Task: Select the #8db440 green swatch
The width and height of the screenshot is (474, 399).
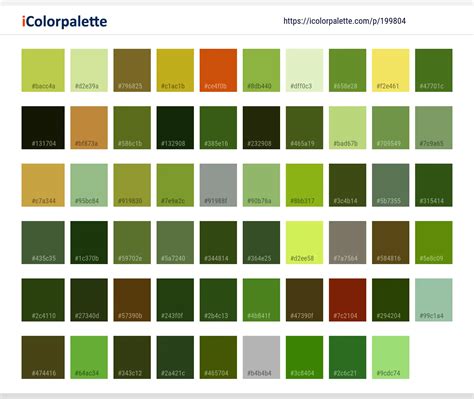Action: pyautogui.click(x=261, y=70)
